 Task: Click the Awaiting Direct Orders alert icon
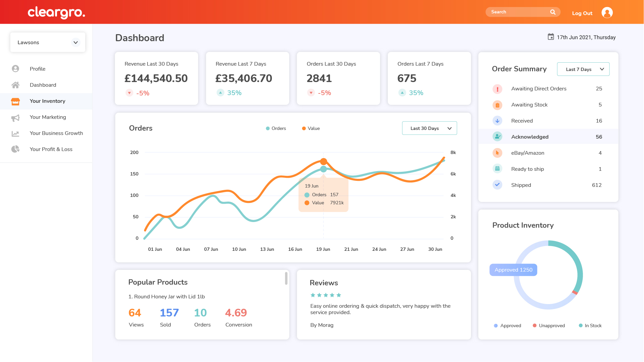497,89
